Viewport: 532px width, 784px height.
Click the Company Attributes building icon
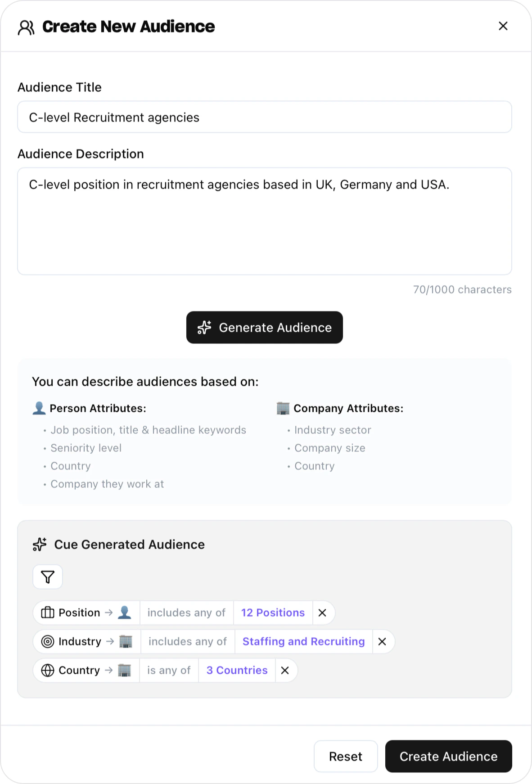pos(283,408)
